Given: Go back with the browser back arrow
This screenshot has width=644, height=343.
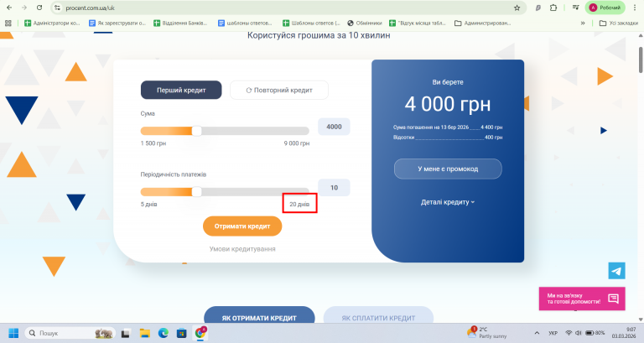Looking at the screenshot, I should click(x=9, y=8).
